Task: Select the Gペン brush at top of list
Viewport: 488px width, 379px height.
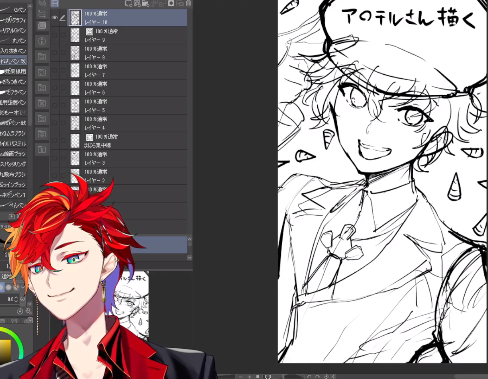Action: pos(13,10)
